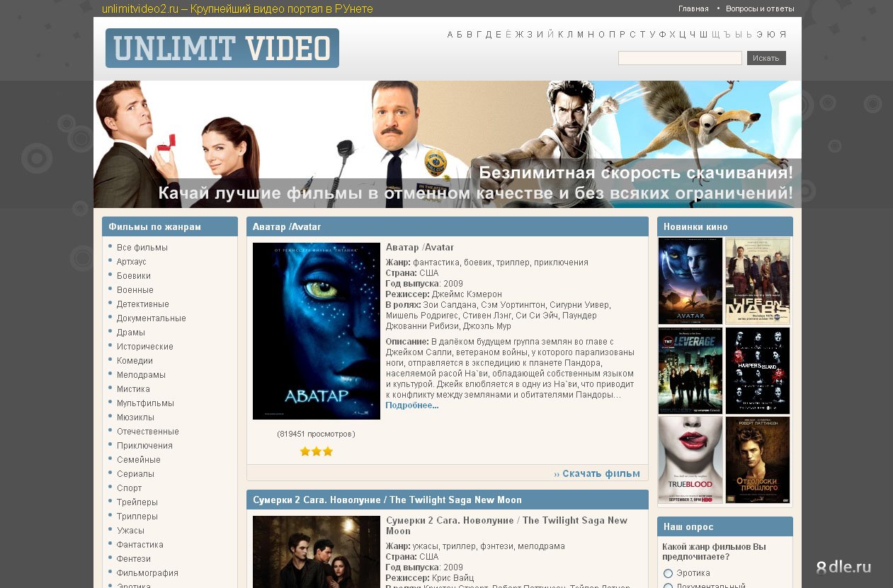This screenshot has width=893, height=588.
Task: Click the Искать search button
Action: (766, 58)
